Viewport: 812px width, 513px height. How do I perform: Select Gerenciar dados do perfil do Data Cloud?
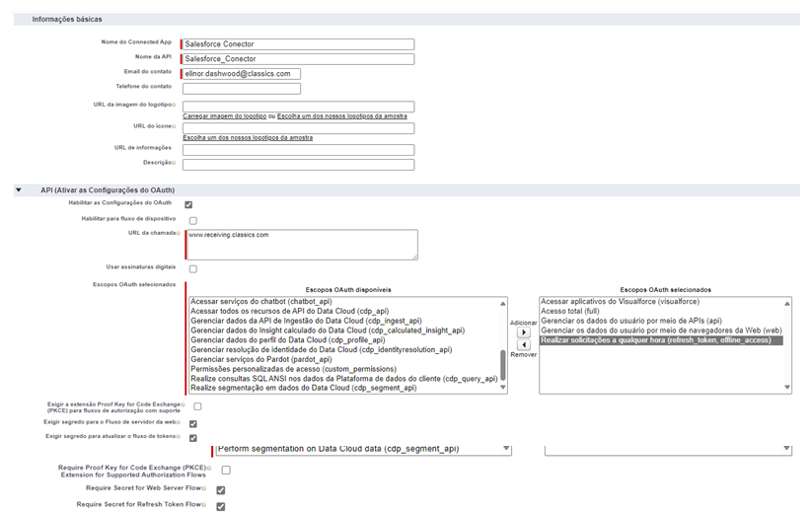[x=287, y=340]
